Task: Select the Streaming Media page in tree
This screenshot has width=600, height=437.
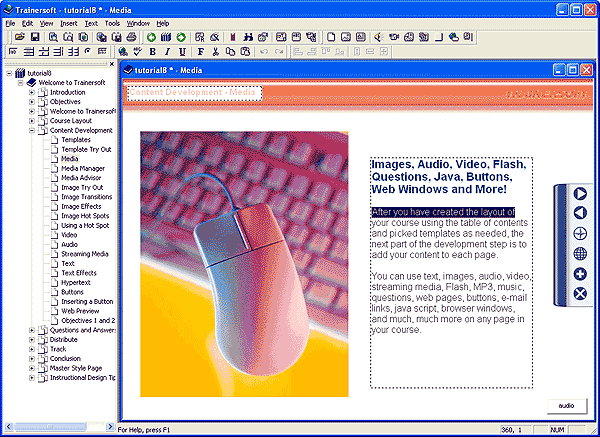Action: 85,254
